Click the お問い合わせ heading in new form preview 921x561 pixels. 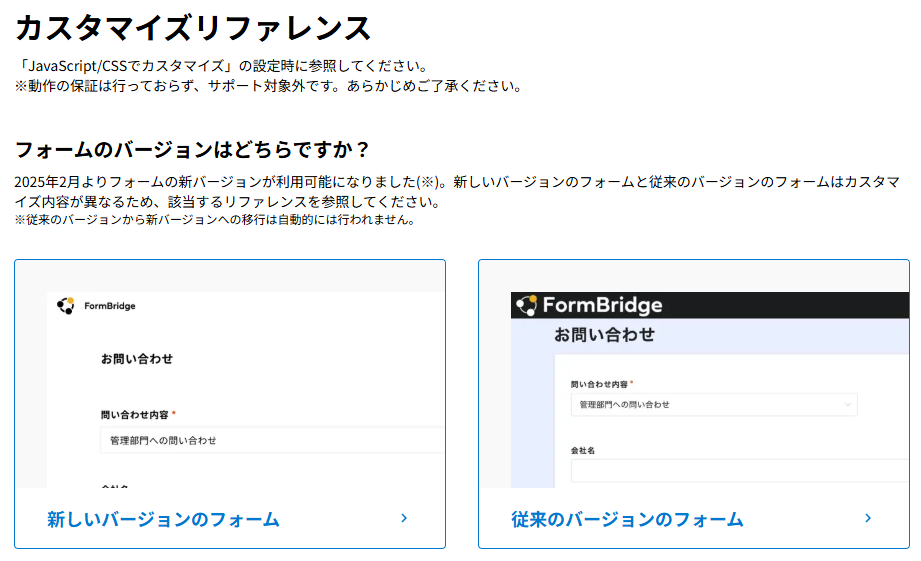137,359
